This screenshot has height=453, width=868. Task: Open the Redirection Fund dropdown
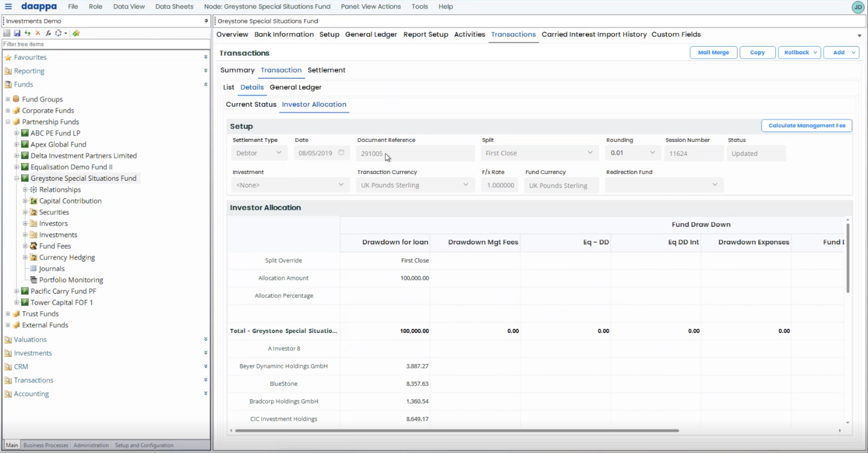coord(664,185)
